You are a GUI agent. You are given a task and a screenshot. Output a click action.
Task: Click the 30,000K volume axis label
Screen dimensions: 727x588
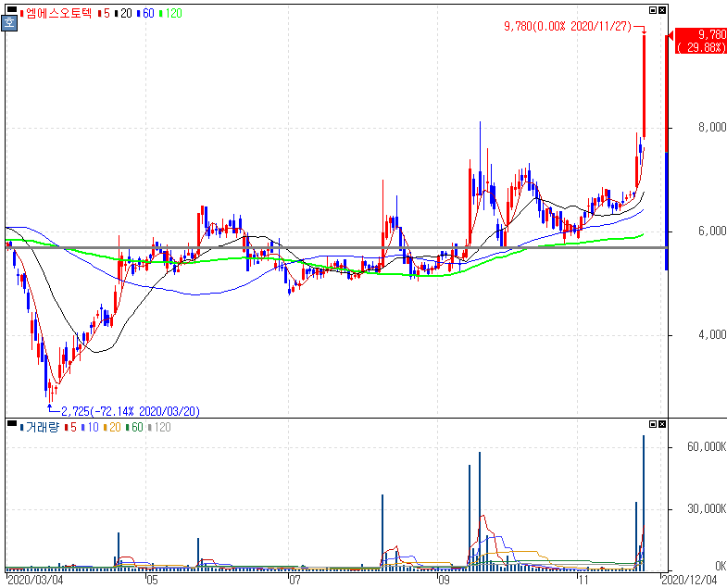pyautogui.click(x=706, y=508)
